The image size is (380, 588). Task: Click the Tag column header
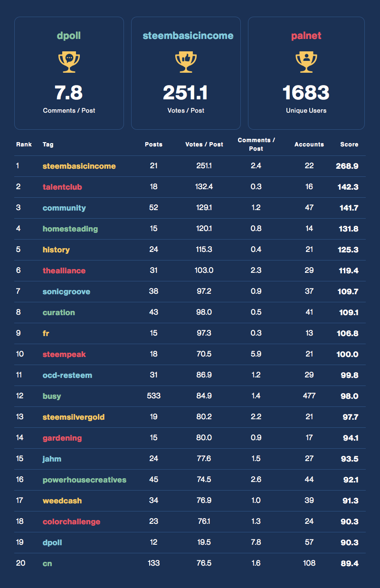(x=48, y=144)
